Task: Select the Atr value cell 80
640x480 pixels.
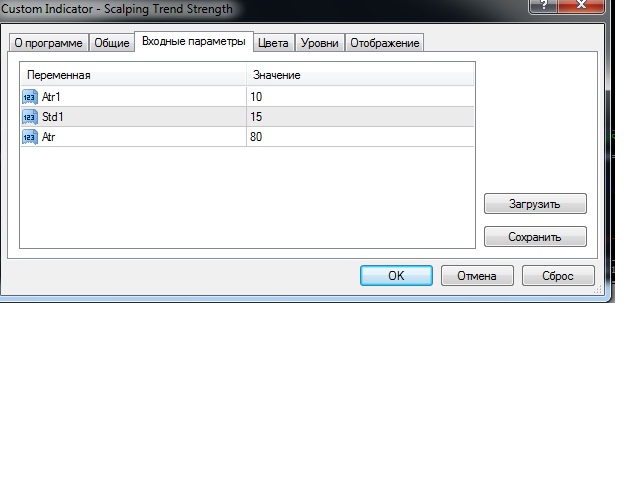Action: [x=360, y=137]
